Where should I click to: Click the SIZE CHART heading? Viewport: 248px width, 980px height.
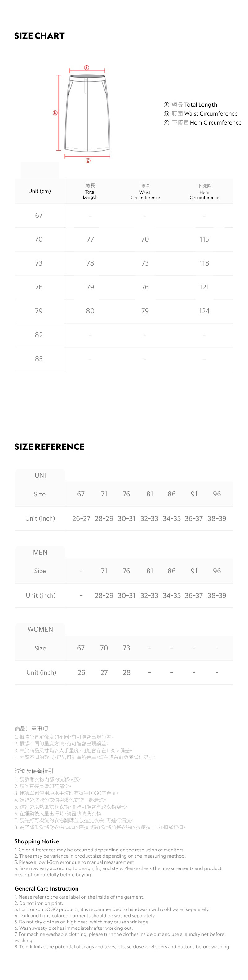click(x=39, y=36)
